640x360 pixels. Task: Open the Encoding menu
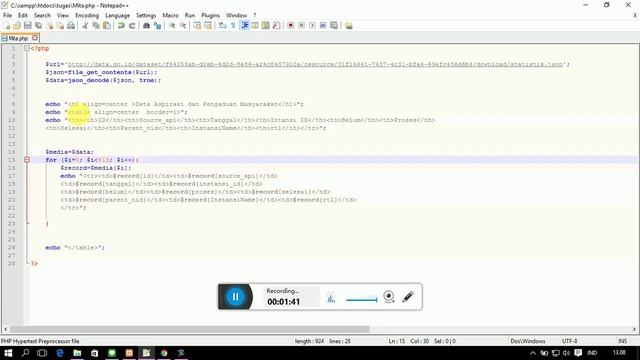click(87, 16)
